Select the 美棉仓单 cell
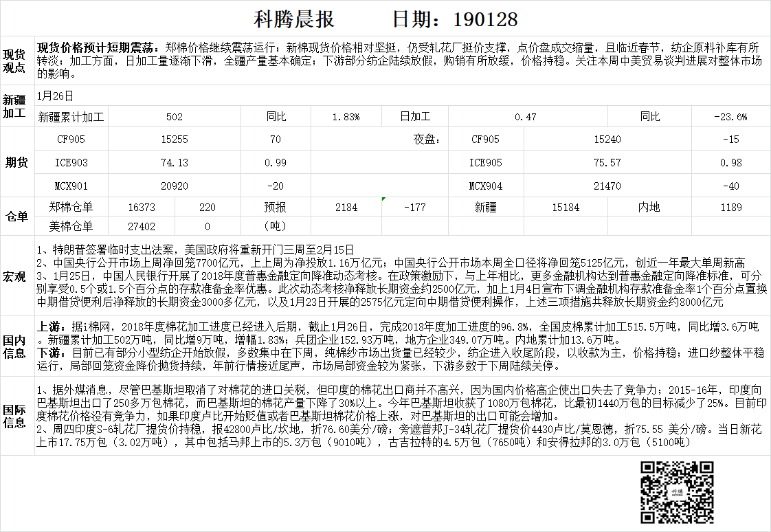Screen dimensions: 771x532 click(x=71, y=226)
